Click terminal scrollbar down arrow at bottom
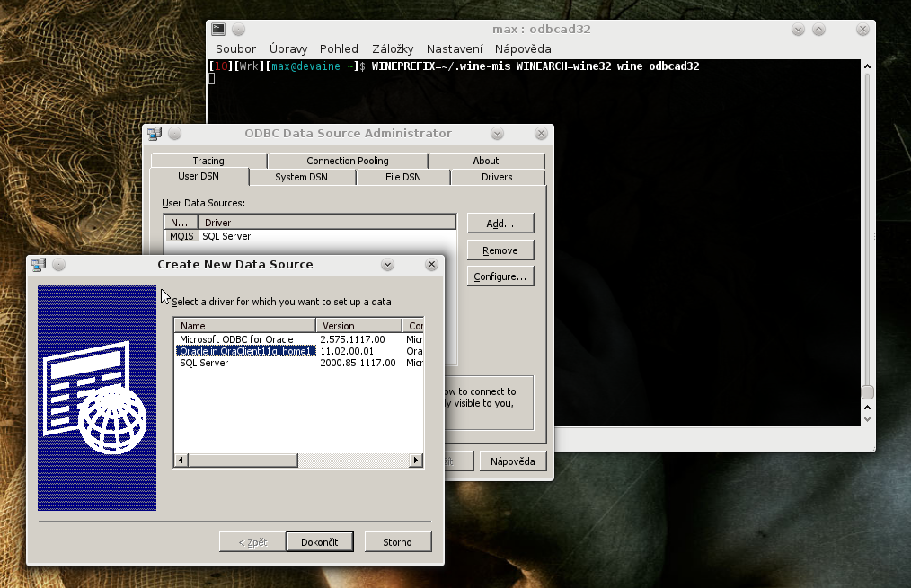 coord(867,419)
